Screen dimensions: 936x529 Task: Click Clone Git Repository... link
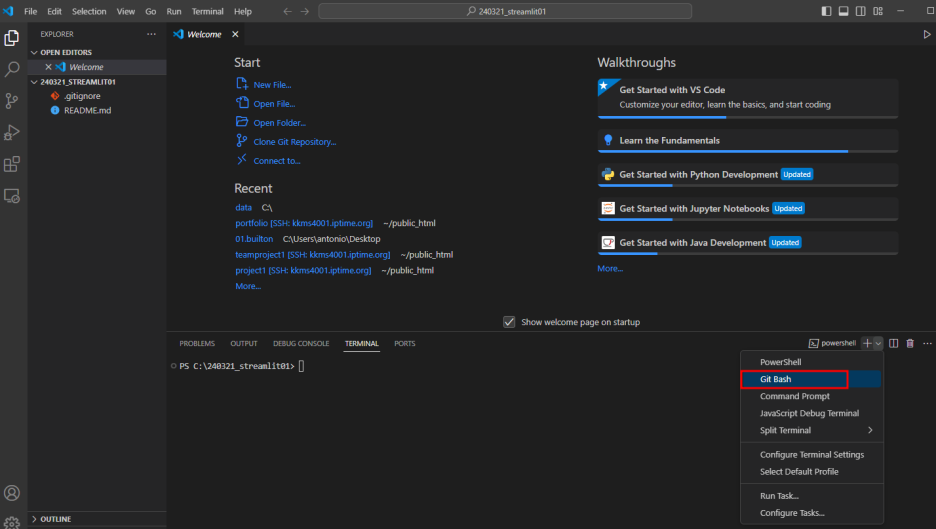(295, 142)
